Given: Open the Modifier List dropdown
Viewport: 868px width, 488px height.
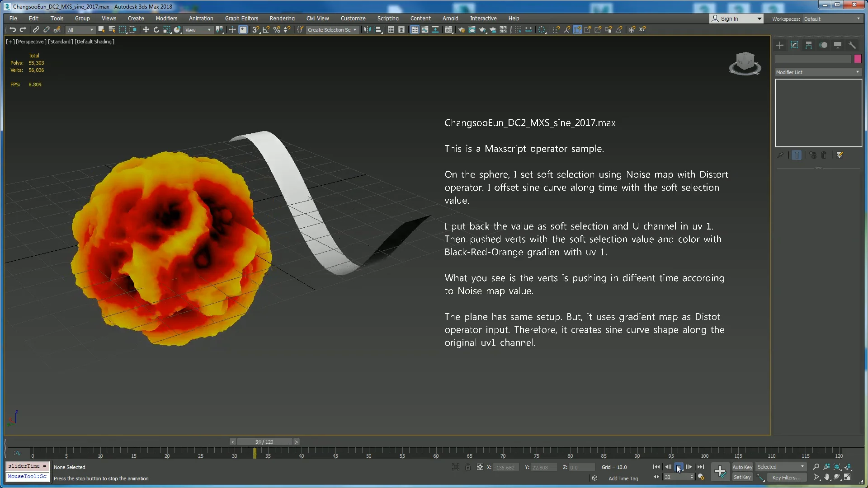Looking at the screenshot, I should tap(818, 72).
